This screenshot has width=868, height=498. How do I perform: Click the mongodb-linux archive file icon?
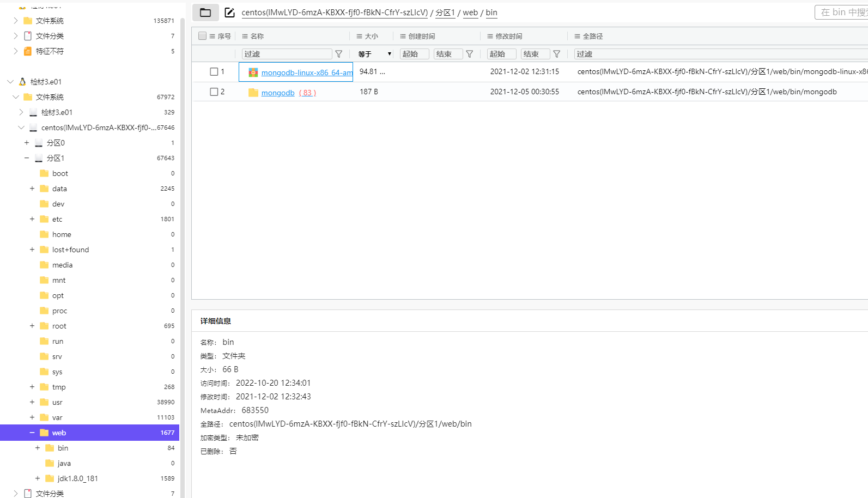[x=253, y=72]
